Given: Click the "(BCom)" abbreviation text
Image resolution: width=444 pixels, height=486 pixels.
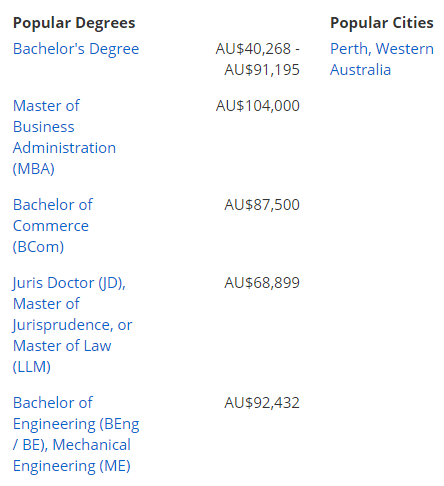Looking at the screenshot, I should click(38, 247).
